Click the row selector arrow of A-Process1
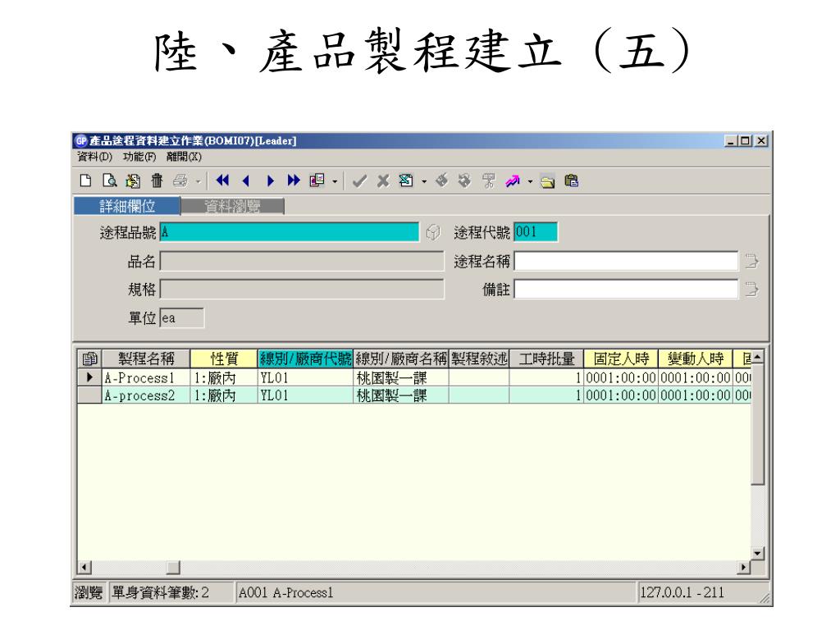The image size is (840, 630). (89, 377)
